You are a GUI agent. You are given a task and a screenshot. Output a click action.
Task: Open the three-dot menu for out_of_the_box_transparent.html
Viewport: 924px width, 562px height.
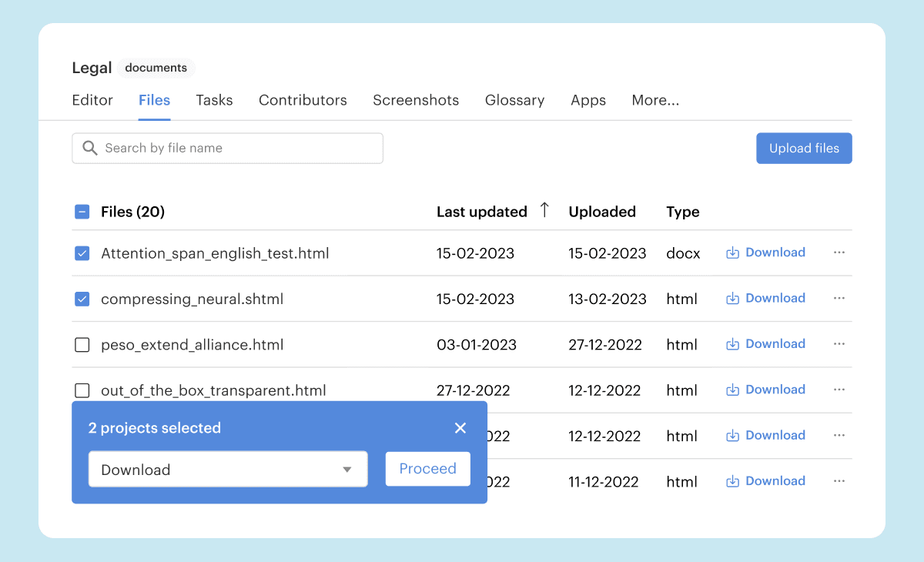[x=839, y=390]
